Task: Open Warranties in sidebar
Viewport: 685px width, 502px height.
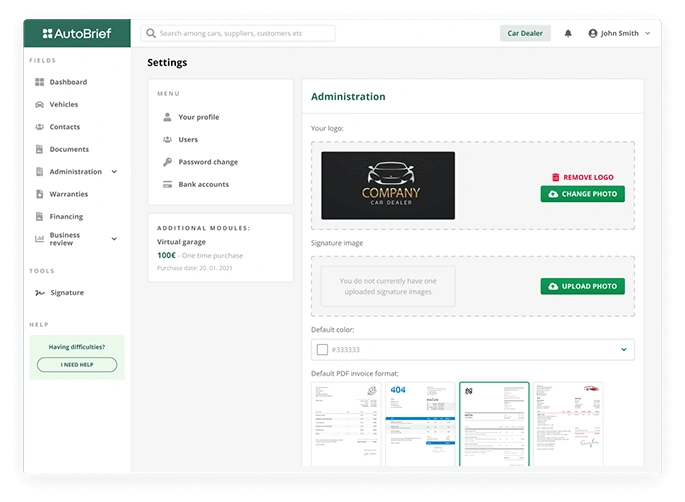Action: coord(68,194)
